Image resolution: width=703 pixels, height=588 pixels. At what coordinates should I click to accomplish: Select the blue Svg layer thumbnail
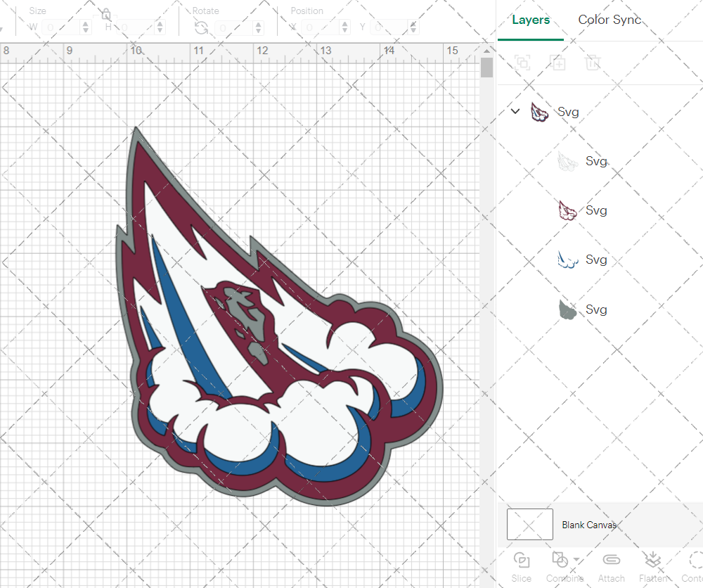click(567, 260)
